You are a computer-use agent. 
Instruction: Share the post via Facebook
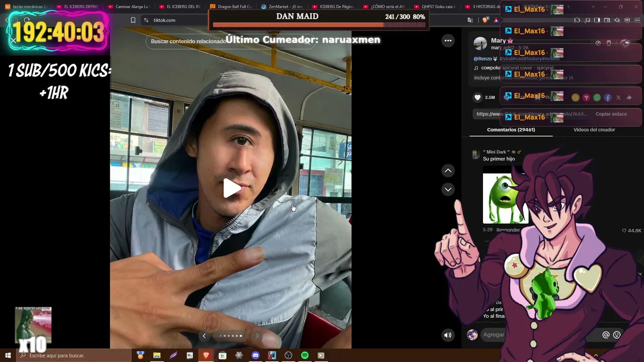click(608, 98)
